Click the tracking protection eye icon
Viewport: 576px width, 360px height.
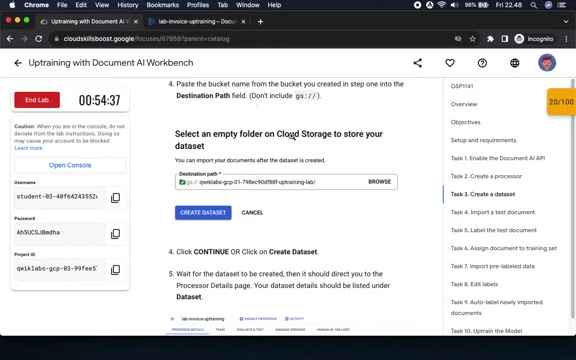[458, 39]
